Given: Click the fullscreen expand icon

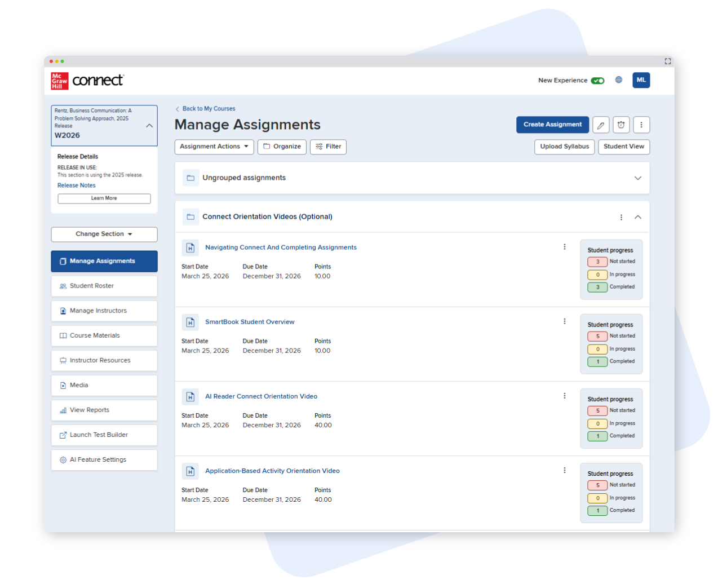Looking at the screenshot, I should point(668,61).
